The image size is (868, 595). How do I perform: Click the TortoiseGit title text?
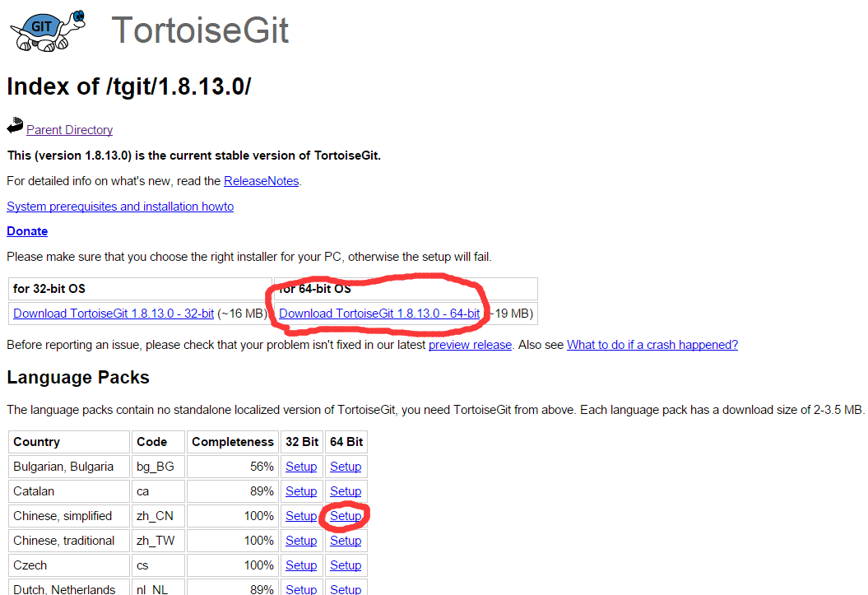tap(200, 30)
